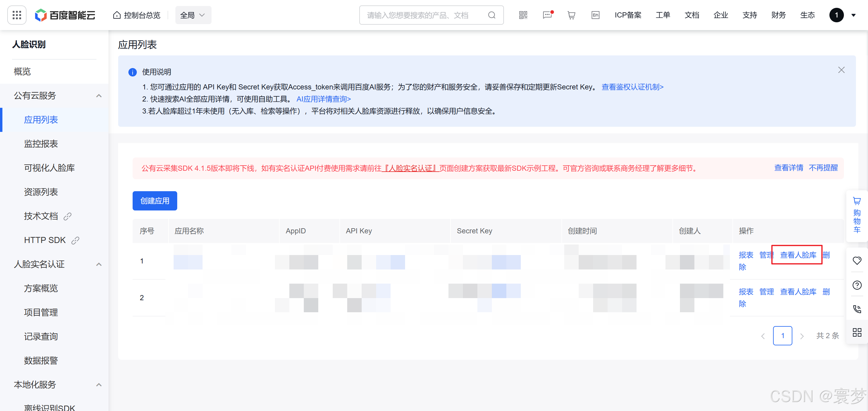This screenshot has width=868, height=411.
Task: Click the search magnifier icon
Action: coord(492,15)
